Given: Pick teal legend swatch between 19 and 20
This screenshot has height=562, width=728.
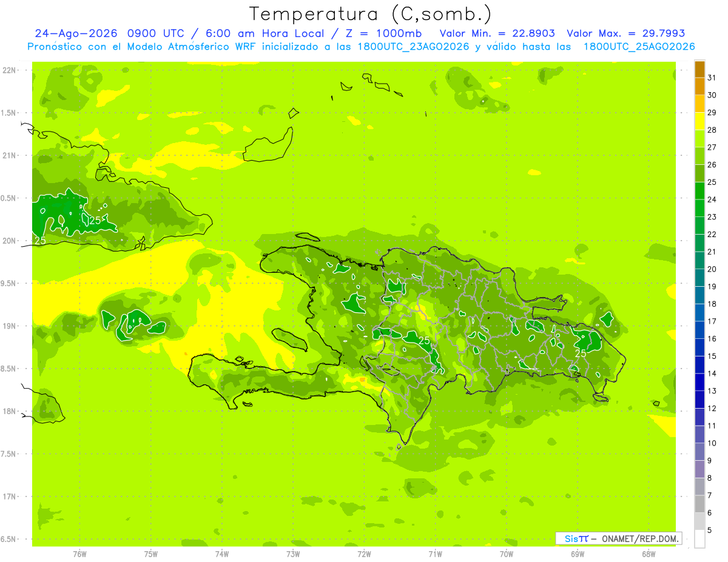Looking at the screenshot, I should coord(699,278).
